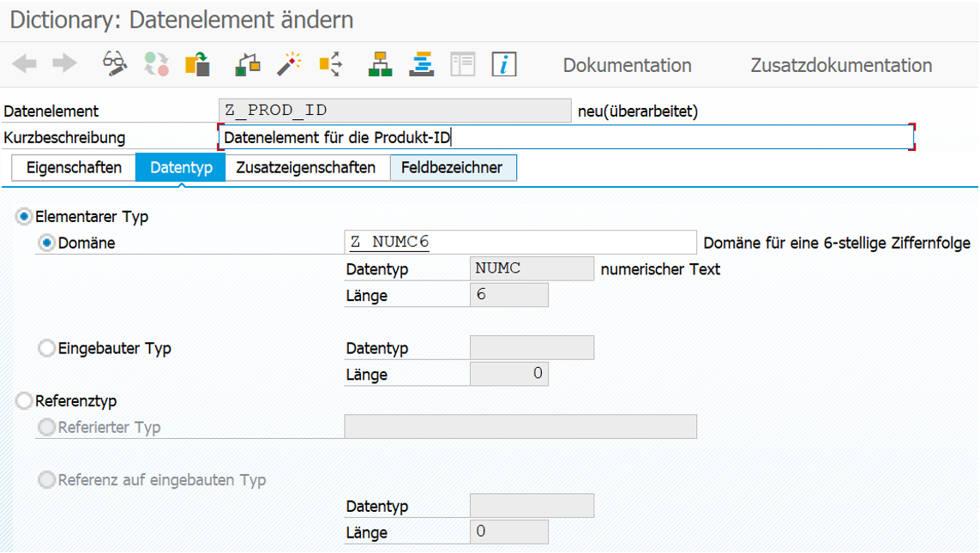
Task: Click the Eingebauter Typ Länge field
Action: [508, 374]
